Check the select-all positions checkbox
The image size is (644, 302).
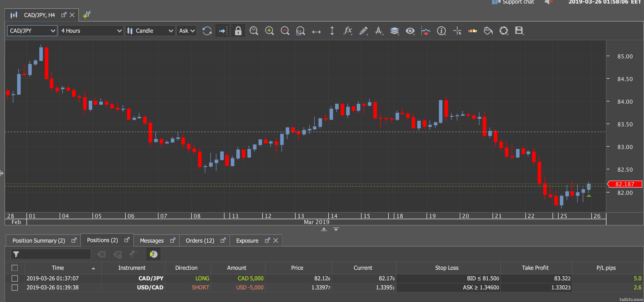[15, 268]
